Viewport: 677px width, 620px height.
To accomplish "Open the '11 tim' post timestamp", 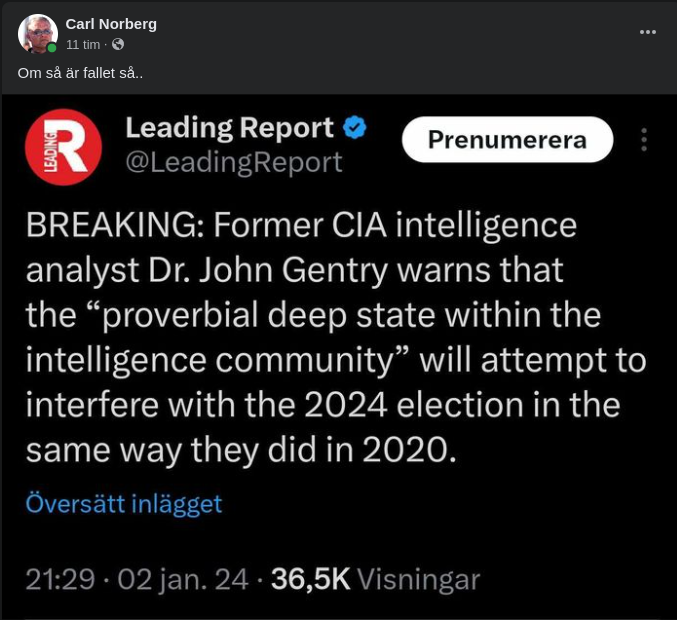I will pyautogui.click(x=83, y=45).
